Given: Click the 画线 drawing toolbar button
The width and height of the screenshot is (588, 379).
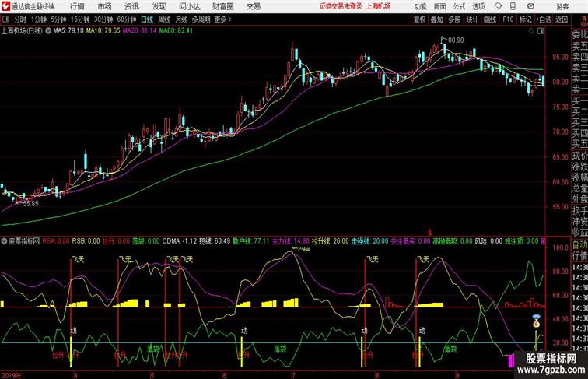Looking at the screenshot, I should pos(490,19).
